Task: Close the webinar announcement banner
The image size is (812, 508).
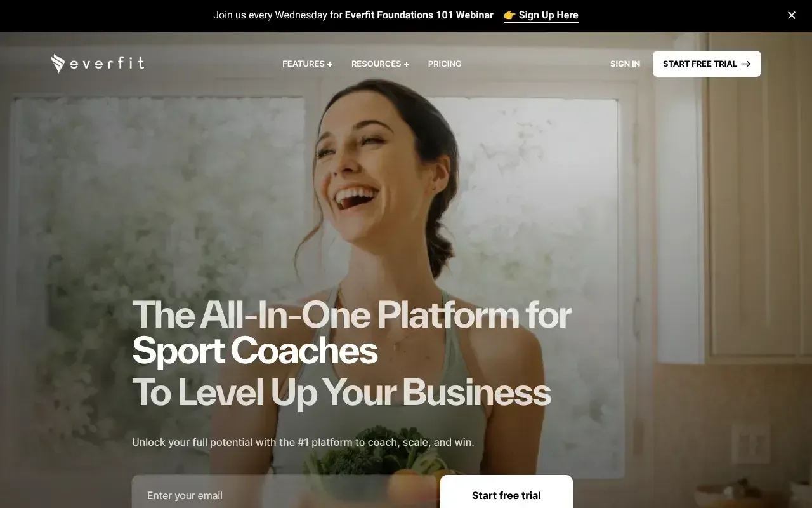Action: click(x=792, y=15)
